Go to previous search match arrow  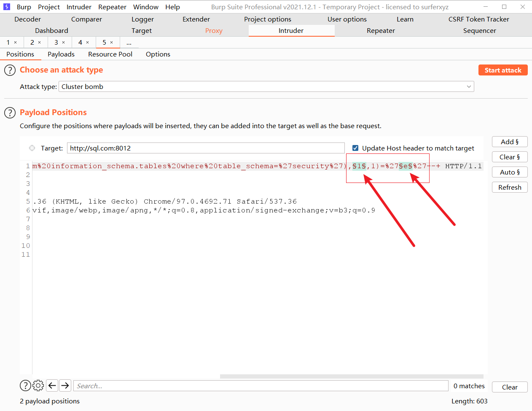click(52, 385)
